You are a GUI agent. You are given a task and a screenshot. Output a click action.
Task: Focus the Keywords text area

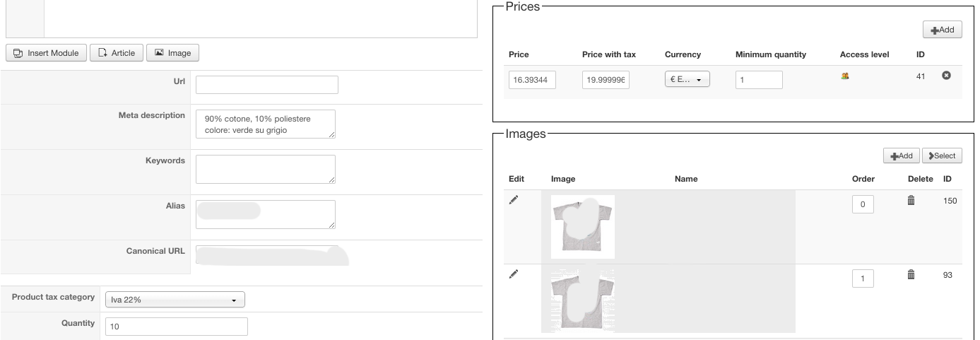pos(265,170)
